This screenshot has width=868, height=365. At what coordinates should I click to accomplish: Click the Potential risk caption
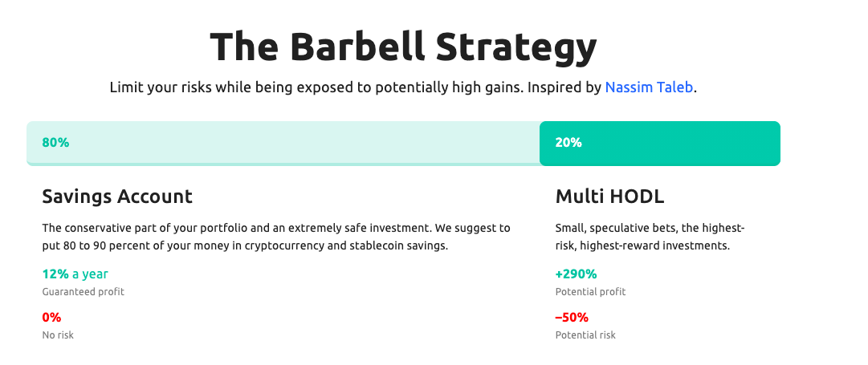[x=585, y=335]
